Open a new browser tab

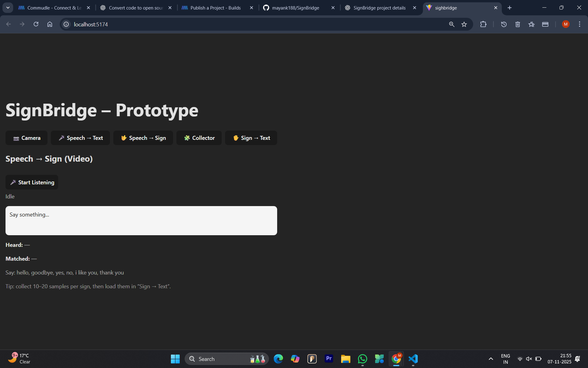tap(510, 8)
